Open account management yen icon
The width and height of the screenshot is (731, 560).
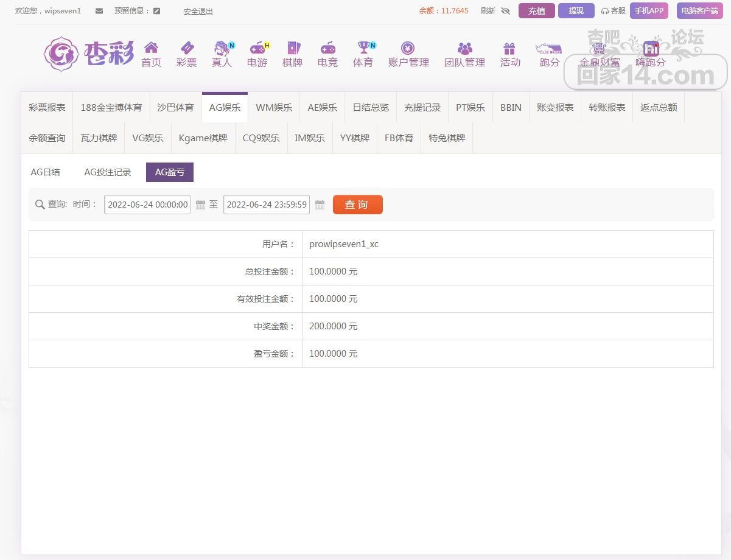[x=408, y=48]
